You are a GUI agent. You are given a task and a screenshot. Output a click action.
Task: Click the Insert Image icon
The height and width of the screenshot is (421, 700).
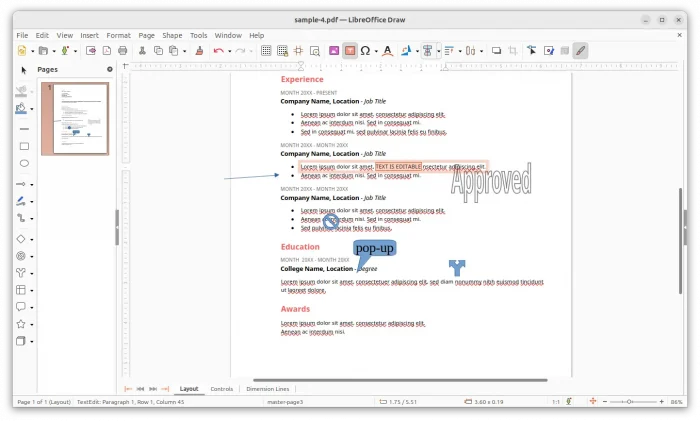coord(333,51)
